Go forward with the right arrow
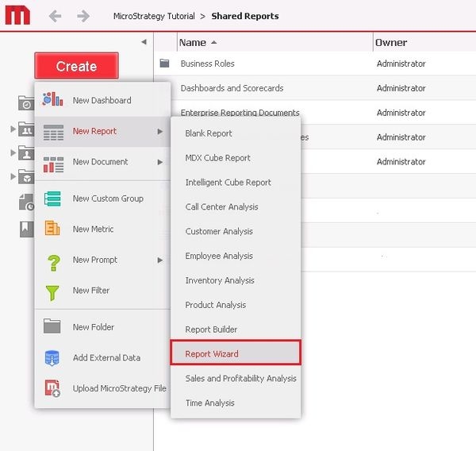The height and width of the screenshot is (451, 476). pyautogui.click(x=83, y=16)
